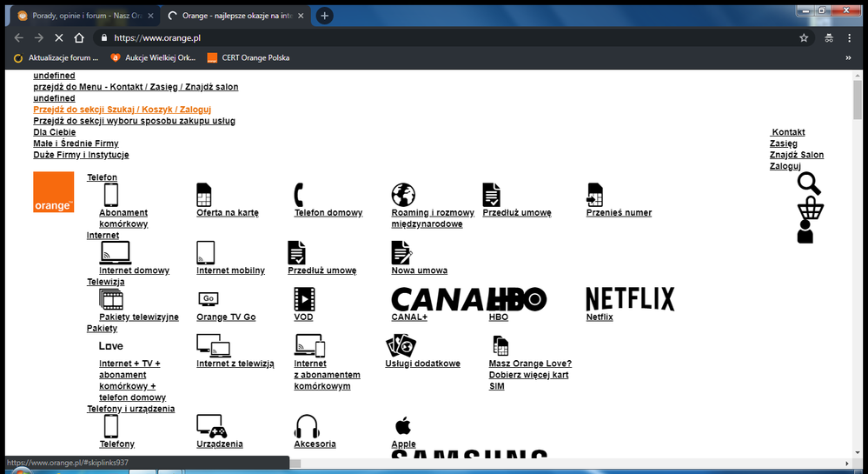Open a new browser tab
This screenshot has height=474, width=868.
(324, 16)
